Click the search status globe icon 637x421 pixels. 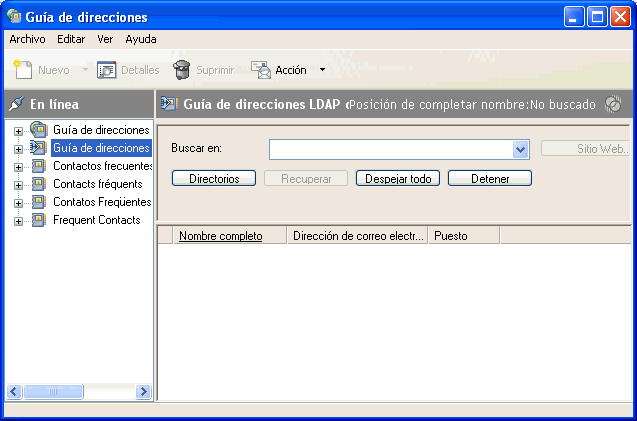click(613, 104)
